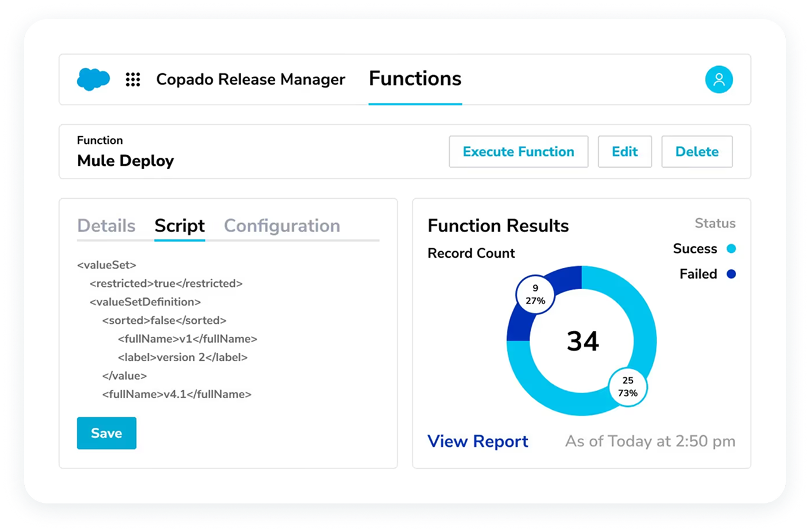810x532 pixels.
Task: Click the <valueSet> script line
Action: pyautogui.click(x=107, y=265)
